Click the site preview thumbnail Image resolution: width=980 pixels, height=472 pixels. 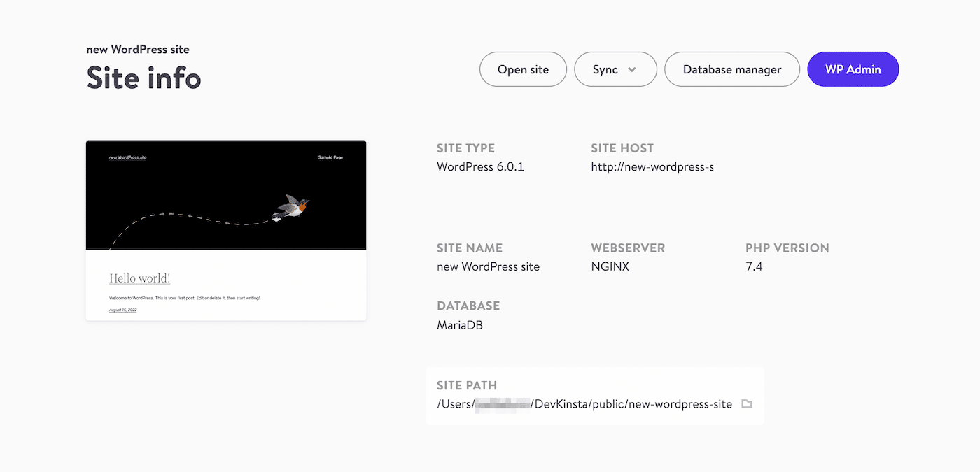(225, 229)
